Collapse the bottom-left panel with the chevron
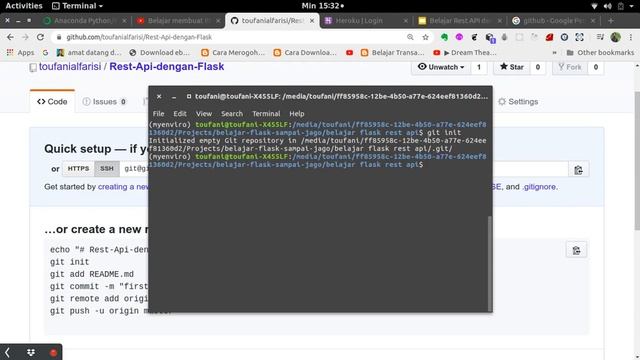Screen dimensions: 640x360 click(x=7, y=353)
